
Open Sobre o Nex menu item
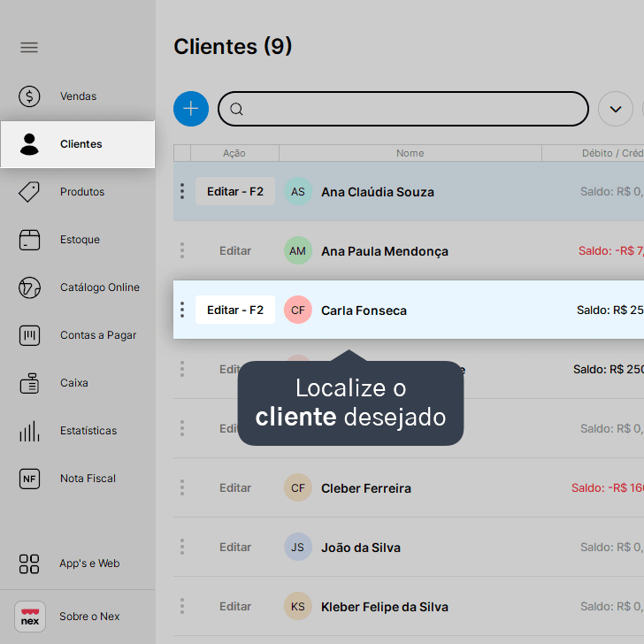click(x=89, y=617)
